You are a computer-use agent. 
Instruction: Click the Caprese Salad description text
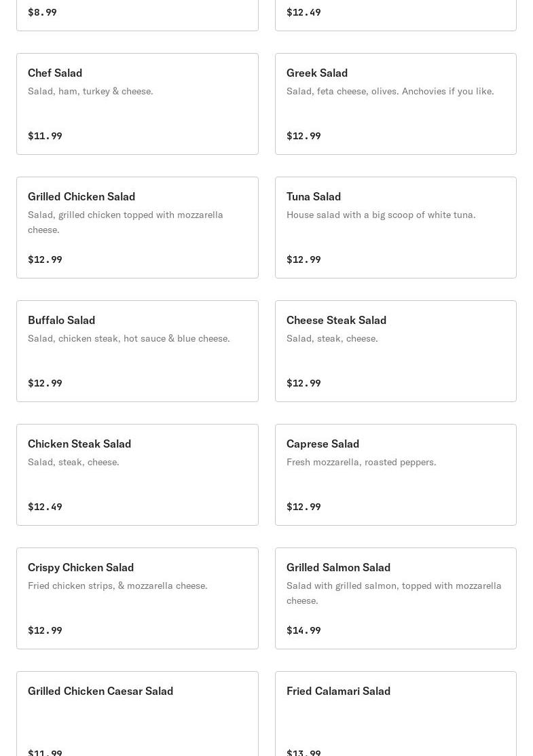coord(361,462)
